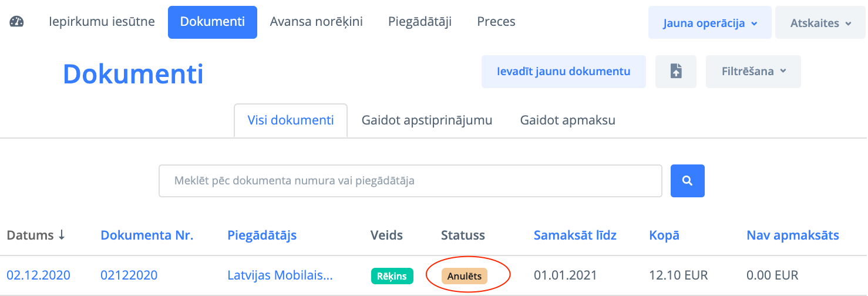Click the Anulēts status badge

point(464,275)
